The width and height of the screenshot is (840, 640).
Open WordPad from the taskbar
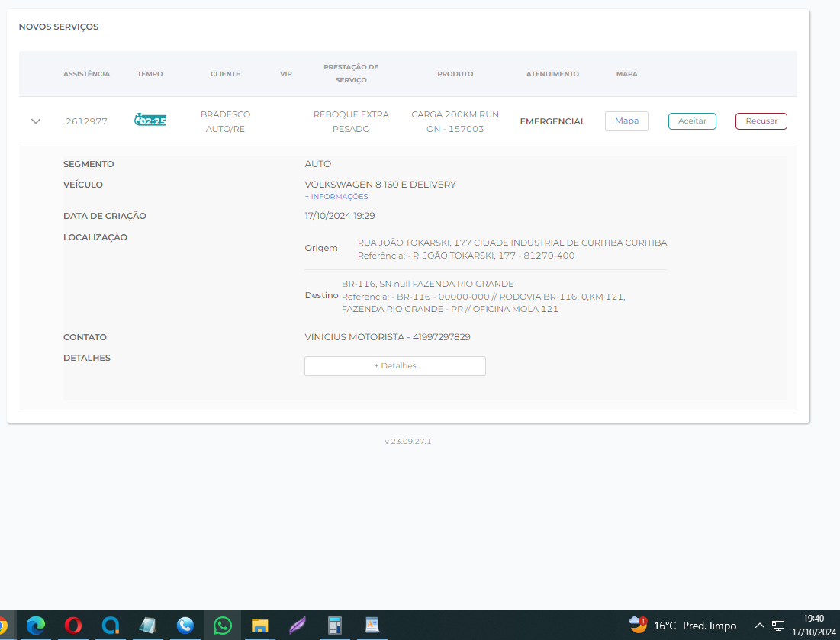click(x=372, y=625)
